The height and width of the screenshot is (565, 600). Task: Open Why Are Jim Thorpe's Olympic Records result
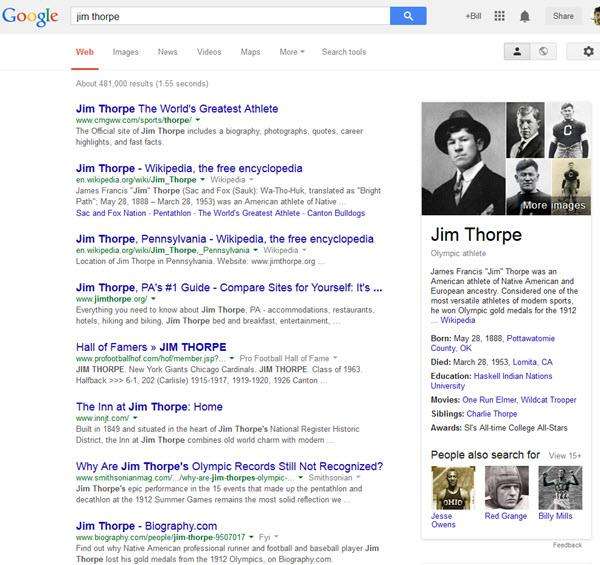(229, 466)
